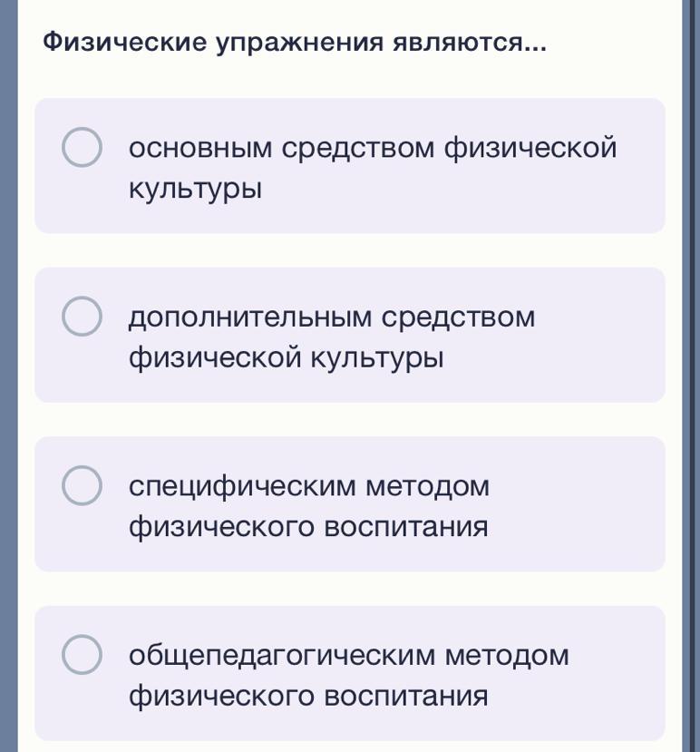
Task: Click 'физического воспитания' line in fourth option
Action: (x=308, y=697)
